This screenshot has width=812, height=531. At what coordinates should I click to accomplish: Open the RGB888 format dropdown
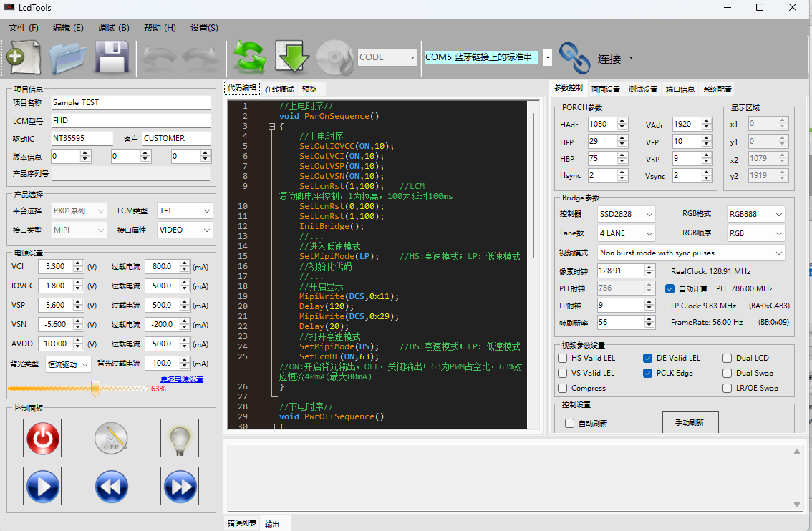755,214
